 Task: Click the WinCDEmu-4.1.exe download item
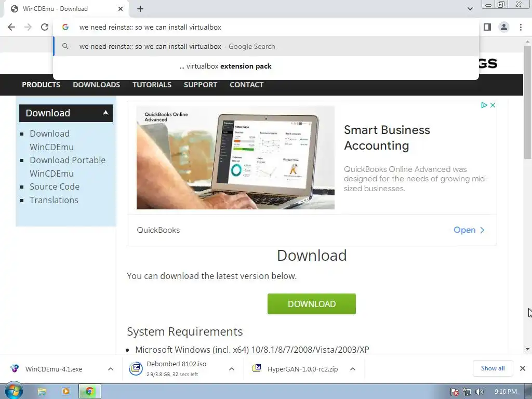[x=54, y=369]
